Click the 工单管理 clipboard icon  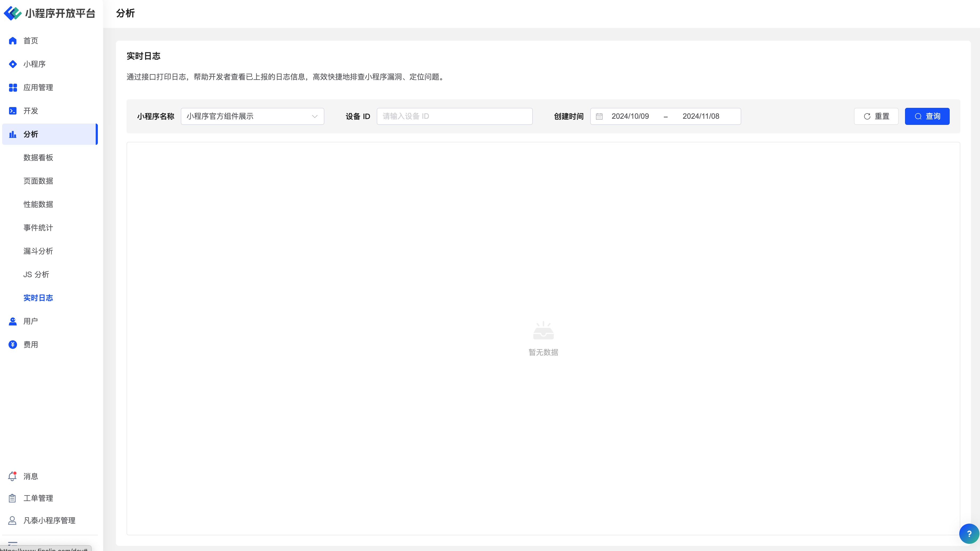pyautogui.click(x=12, y=498)
